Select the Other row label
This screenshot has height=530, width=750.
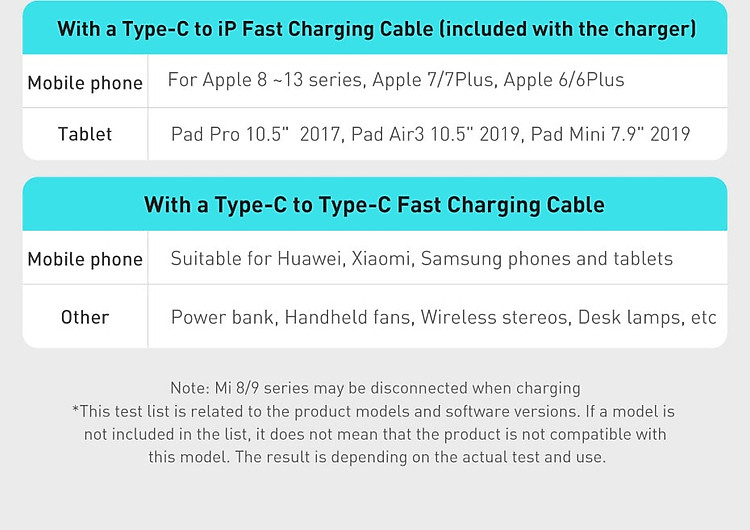(85, 317)
